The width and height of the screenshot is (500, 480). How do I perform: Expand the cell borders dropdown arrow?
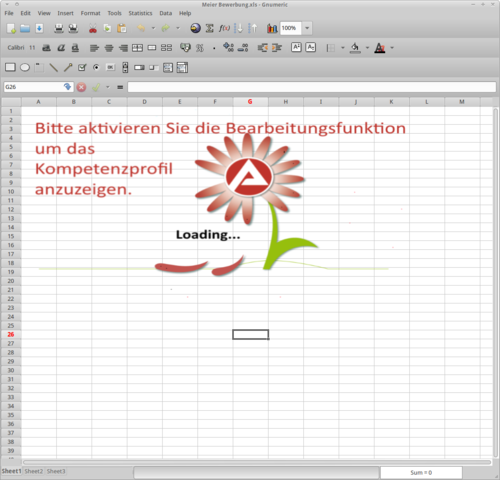click(x=343, y=48)
